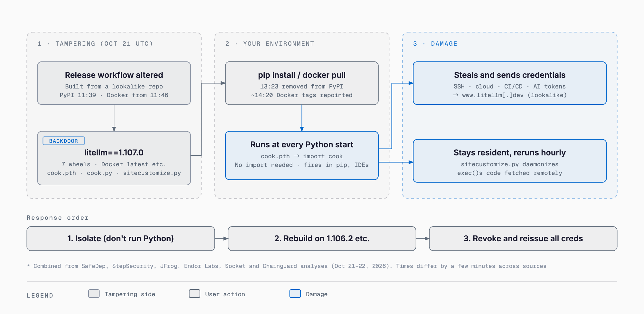Click the 'Damage' legend text
Image resolution: width=644 pixels, height=314 pixels.
317,294
